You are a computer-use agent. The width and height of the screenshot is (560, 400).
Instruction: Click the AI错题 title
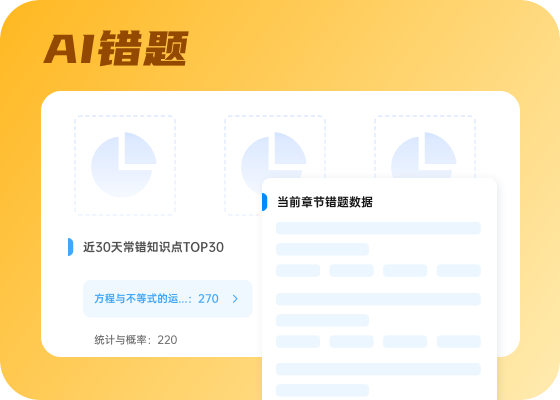pos(116,48)
